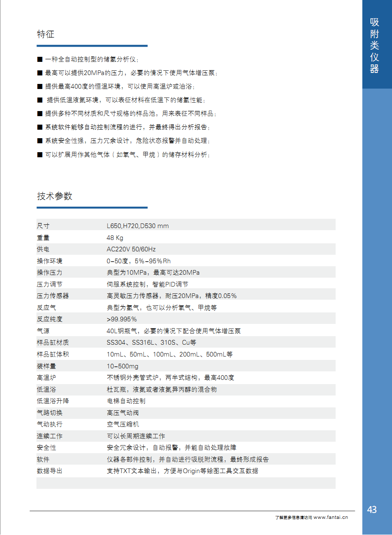
Task: Click the 空气压缩机 value text
Action: click(x=122, y=424)
